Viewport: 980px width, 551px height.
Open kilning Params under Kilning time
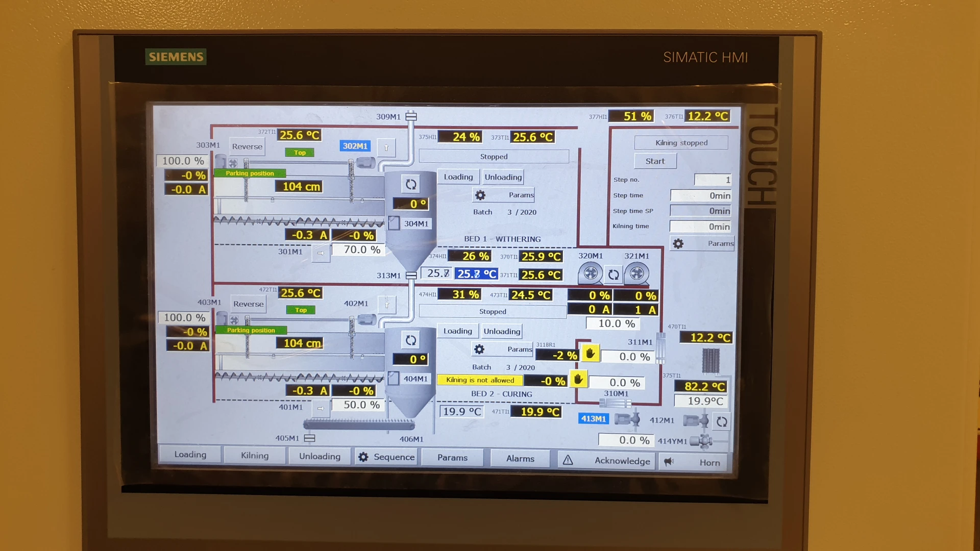tap(702, 244)
